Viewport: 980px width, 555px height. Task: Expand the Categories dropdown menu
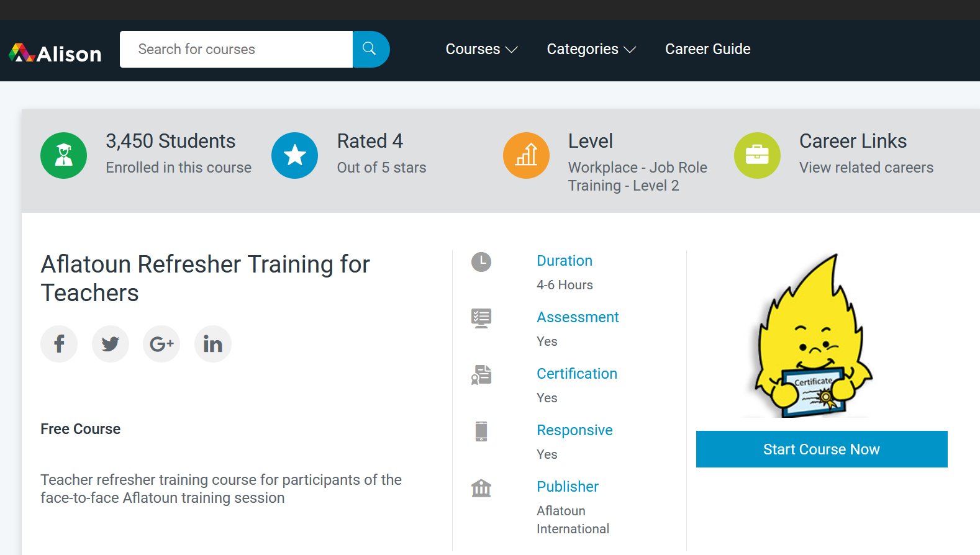[591, 49]
